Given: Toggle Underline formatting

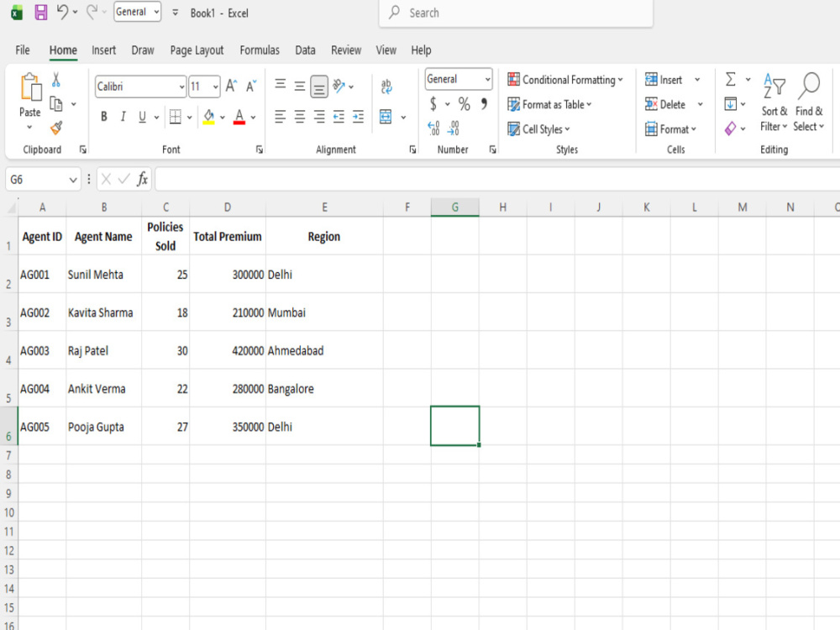Looking at the screenshot, I should (x=142, y=117).
